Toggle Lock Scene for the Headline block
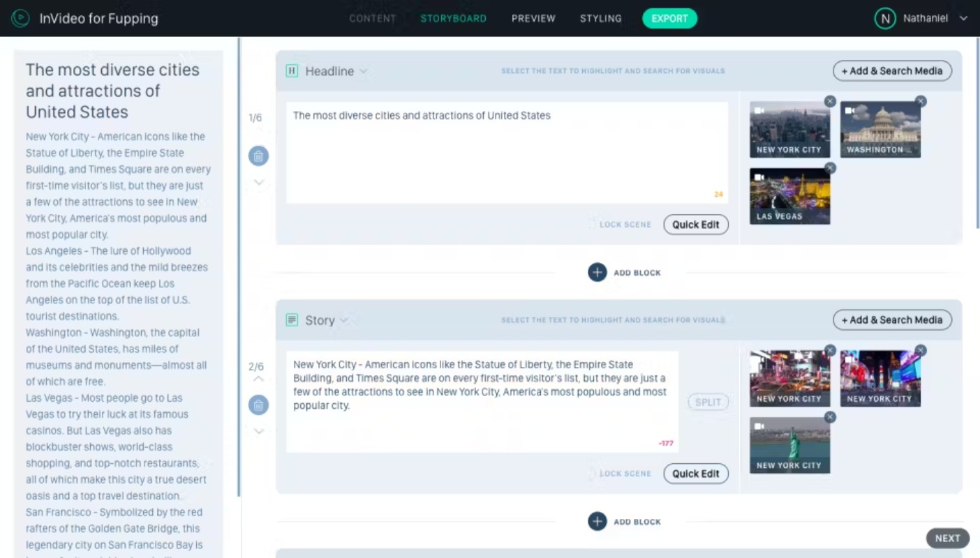The image size is (980, 558). (620, 225)
